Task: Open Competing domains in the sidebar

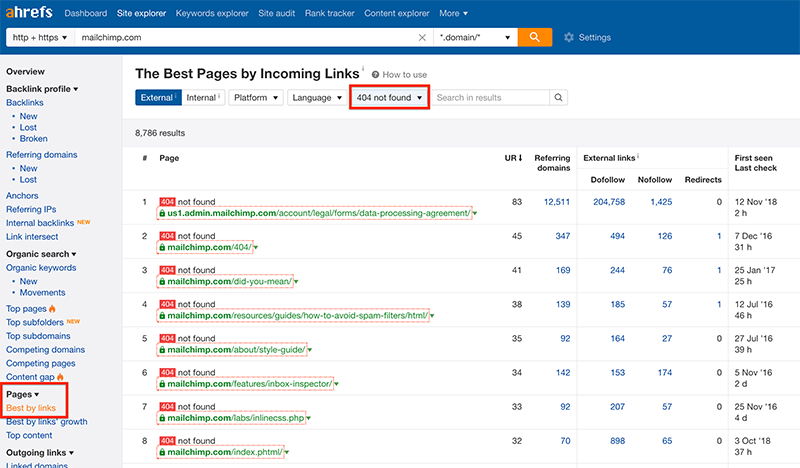Action: (x=45, y=350)
